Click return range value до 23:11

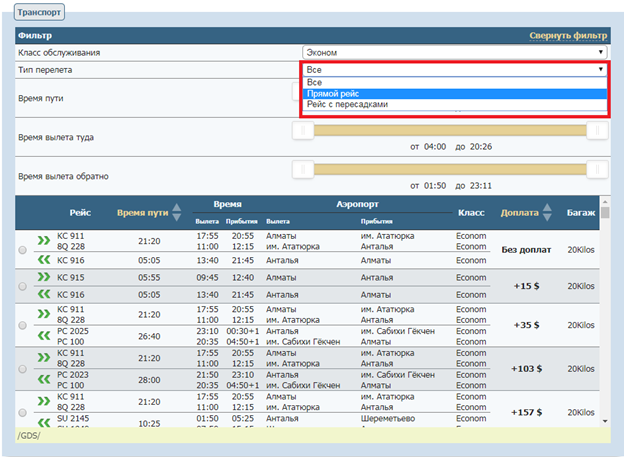pyautogui.click(x=474, y=186)
